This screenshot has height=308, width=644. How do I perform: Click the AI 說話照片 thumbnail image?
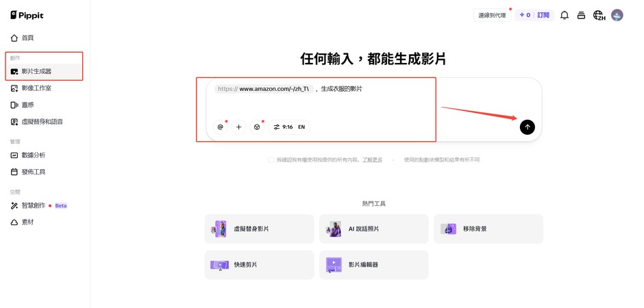tap(334, 229)
